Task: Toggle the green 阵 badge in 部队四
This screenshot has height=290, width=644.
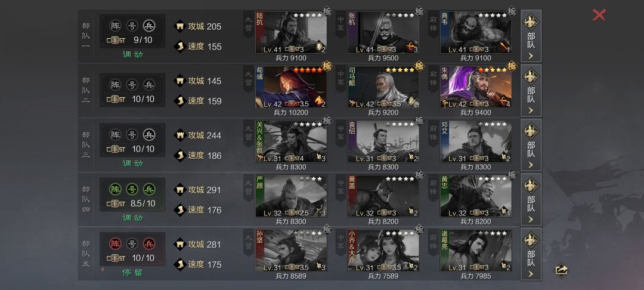Action: pos(116,189)
